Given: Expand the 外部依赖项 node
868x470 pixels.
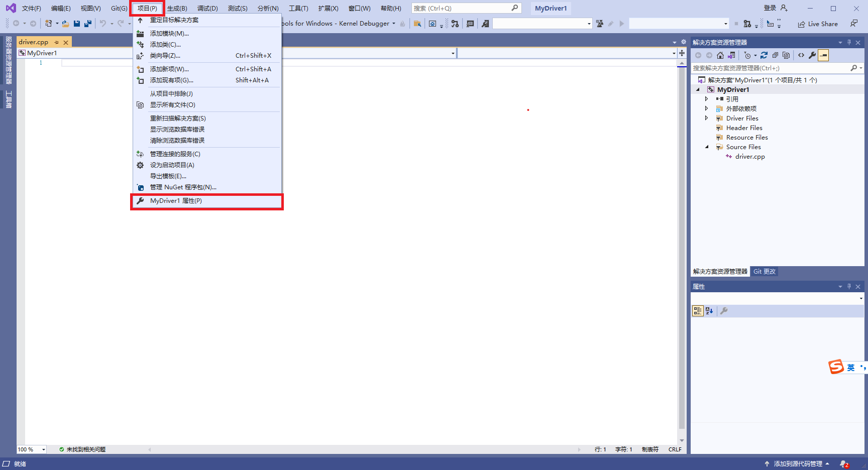Looking at the screenshot, I should (x=707, y=108).
